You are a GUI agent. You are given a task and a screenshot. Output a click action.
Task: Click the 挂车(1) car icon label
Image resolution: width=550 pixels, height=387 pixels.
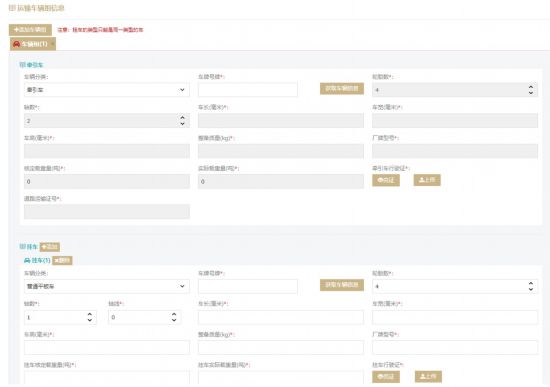click(x=37, y=260)
